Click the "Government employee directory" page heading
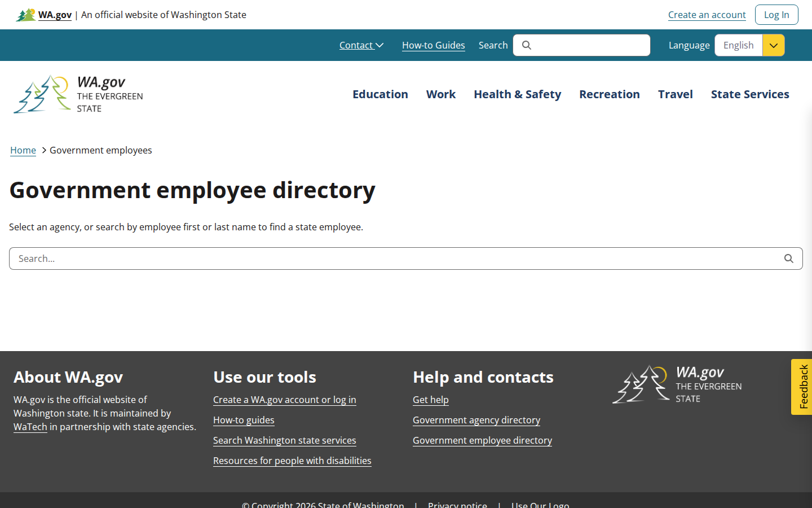 click(x=192, y=190)
